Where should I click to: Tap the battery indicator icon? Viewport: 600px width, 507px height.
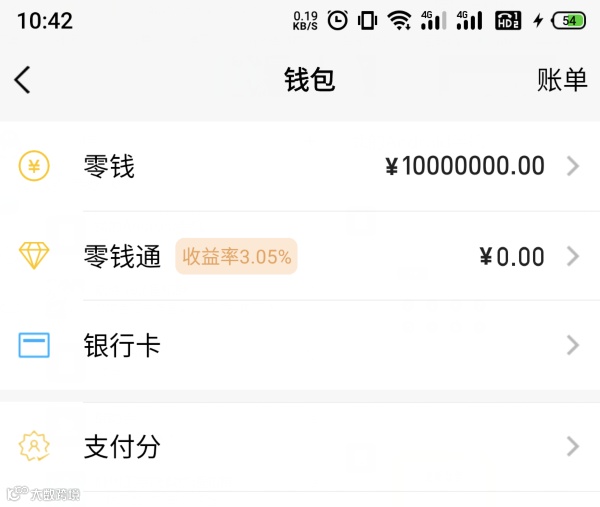tap(570, 20)
